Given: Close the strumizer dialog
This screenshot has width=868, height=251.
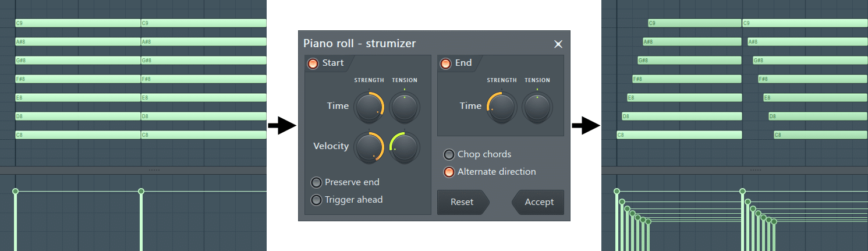Looking at the screenshot, I should point(558,44).
